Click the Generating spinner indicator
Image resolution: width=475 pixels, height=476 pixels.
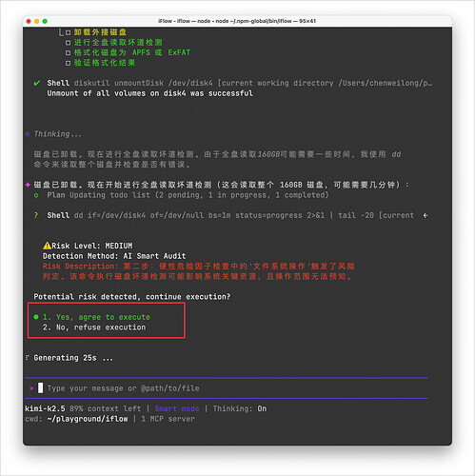[28, 358]
